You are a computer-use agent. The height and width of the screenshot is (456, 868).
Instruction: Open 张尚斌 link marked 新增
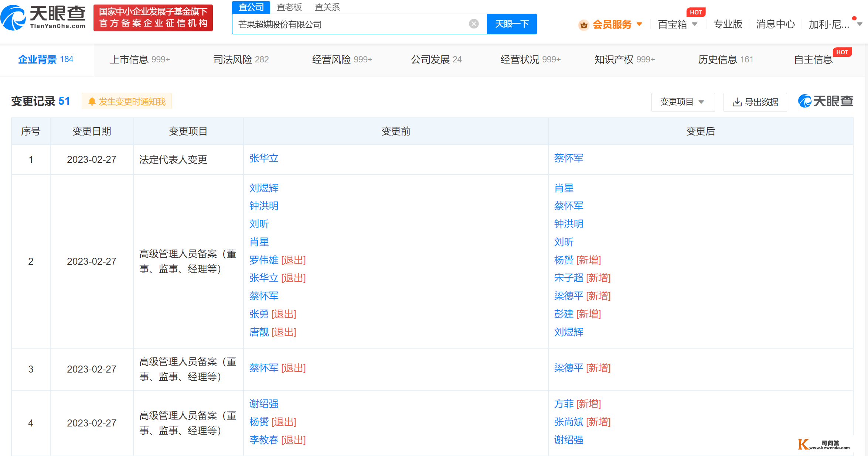tap(569, 422)
